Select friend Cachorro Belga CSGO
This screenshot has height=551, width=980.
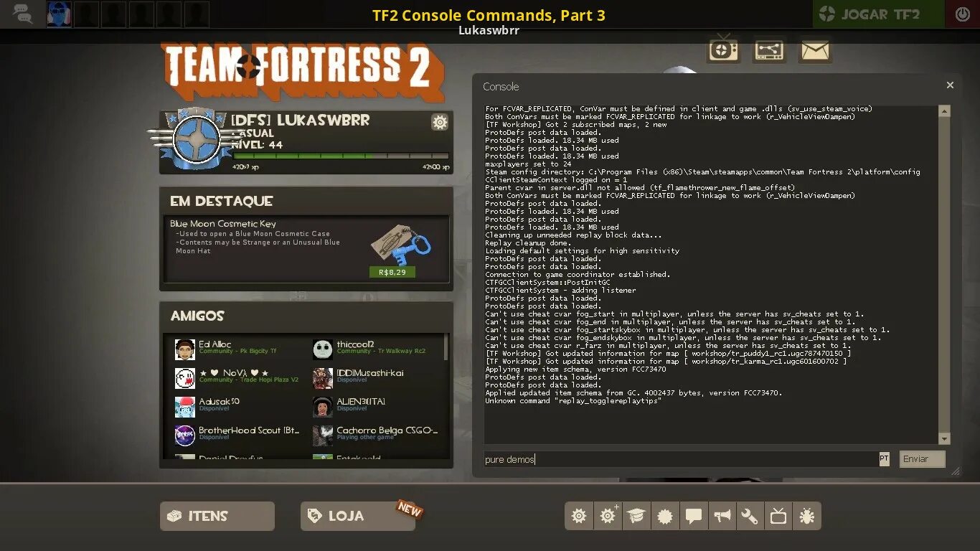coord(376,434)
